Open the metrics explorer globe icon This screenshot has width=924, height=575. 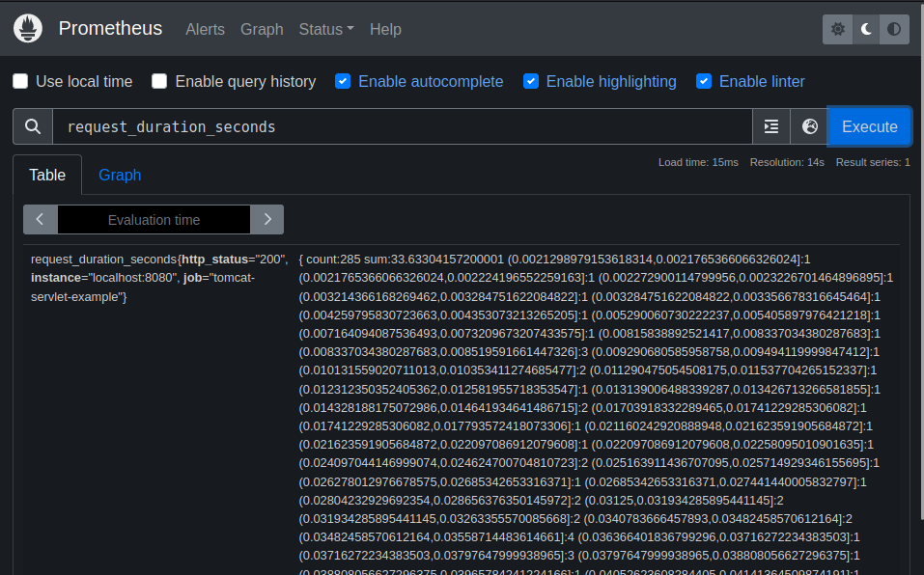[810, 126]
